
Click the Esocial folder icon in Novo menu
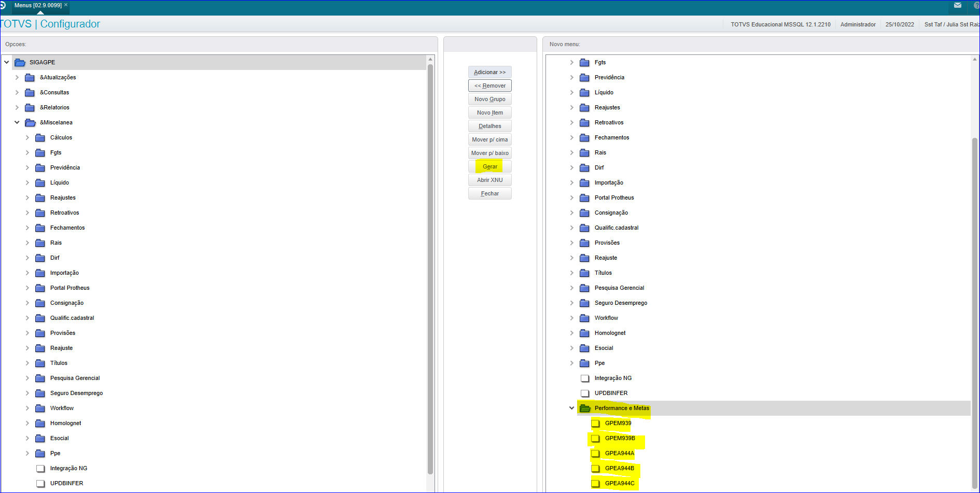pyautogui.click(x=584, y=348)
